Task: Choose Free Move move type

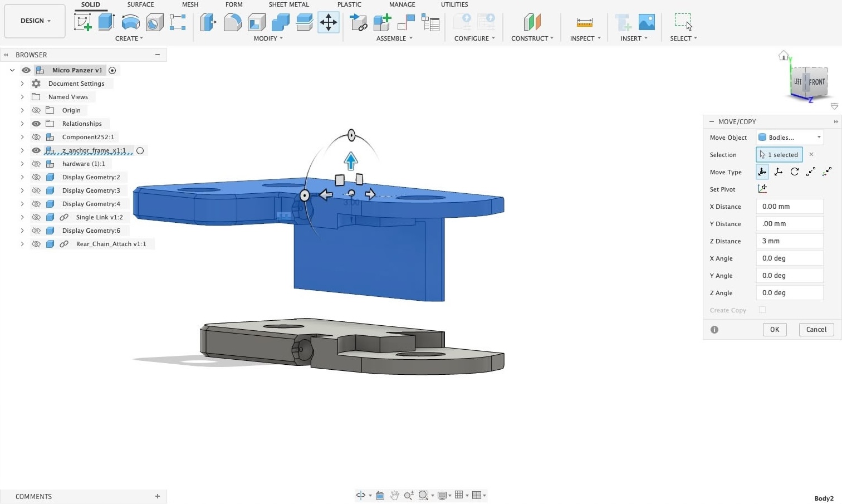Action: [x=762, y=172]
